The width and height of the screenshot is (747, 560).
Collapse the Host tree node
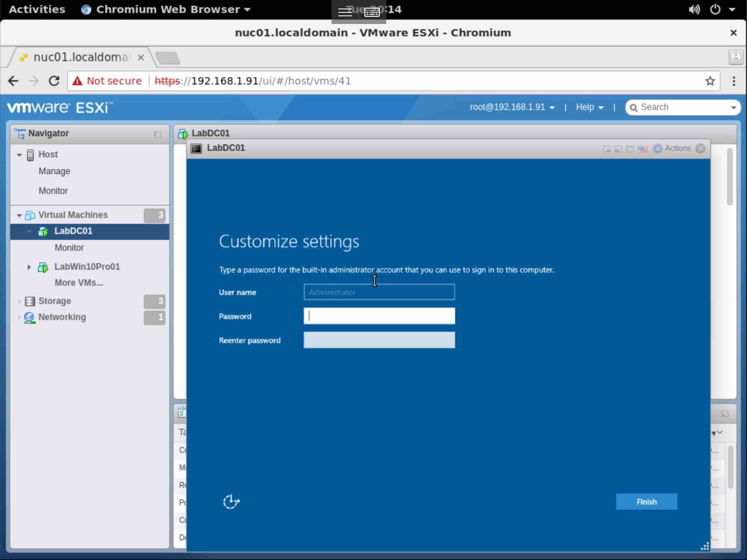pyautogui.click(x=19, y=155)
